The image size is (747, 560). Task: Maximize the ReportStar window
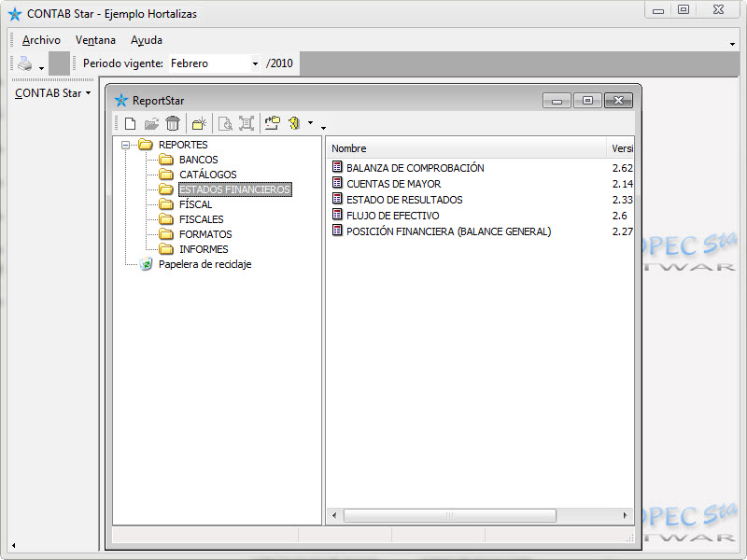(x=587, y=101)
